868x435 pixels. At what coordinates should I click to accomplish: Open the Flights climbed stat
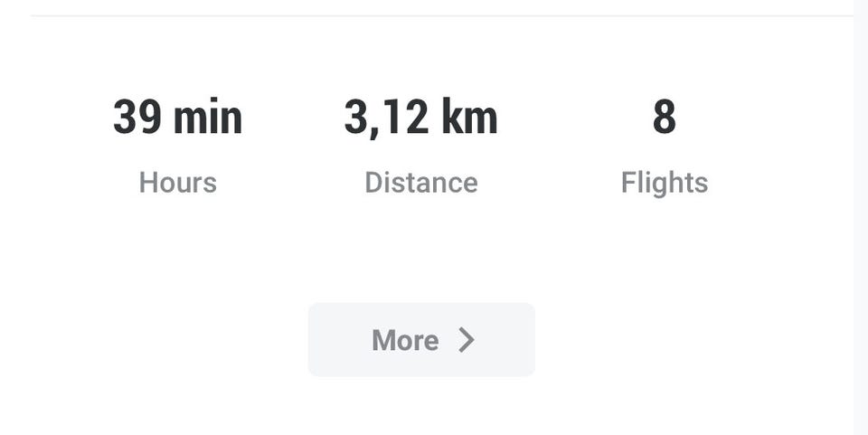(x=664, y=149)
